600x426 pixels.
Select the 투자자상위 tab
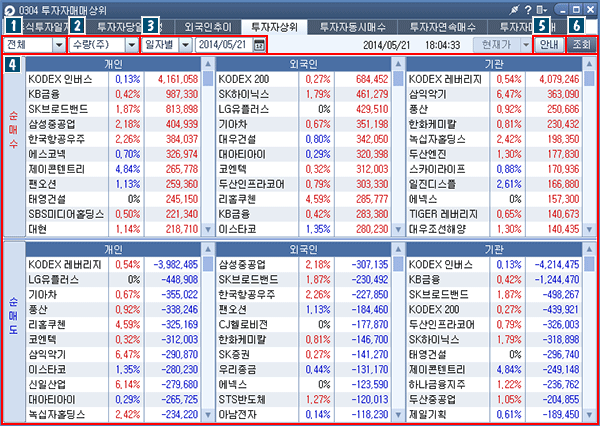(274, 27)
